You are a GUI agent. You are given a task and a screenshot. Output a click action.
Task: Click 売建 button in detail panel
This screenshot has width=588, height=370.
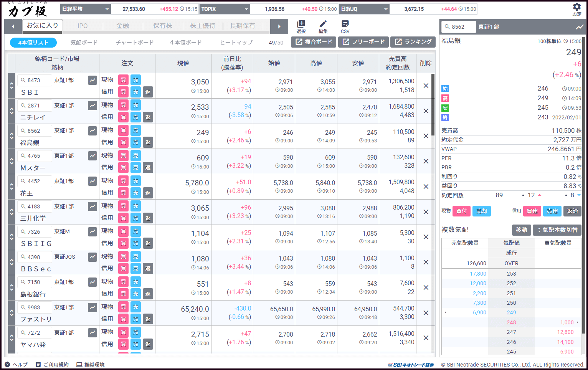(552, 211)
